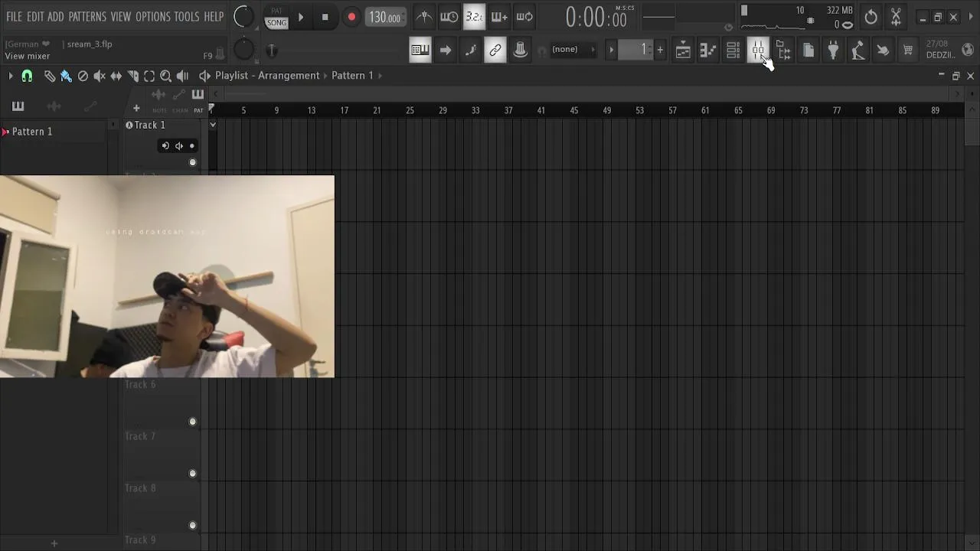Open the TOOLS menu
This screenshot has width=980, height=551.
coord(187,17)
